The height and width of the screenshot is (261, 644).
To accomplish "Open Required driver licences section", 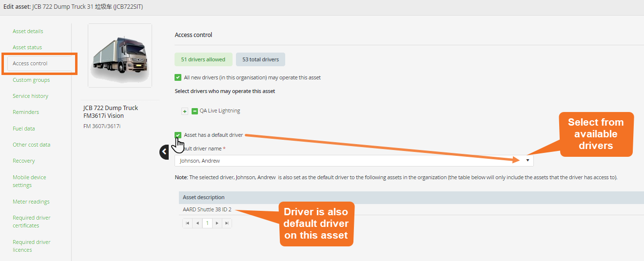I will [32, 246].
